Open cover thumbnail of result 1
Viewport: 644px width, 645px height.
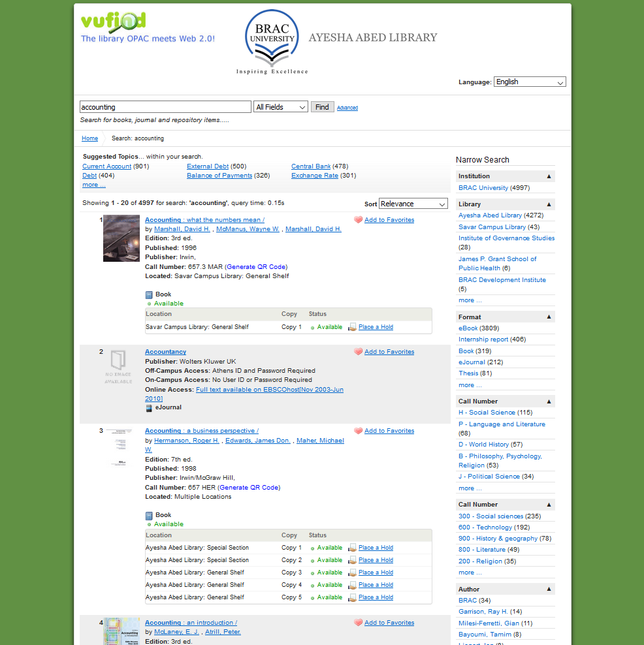[x=121, y=238]
